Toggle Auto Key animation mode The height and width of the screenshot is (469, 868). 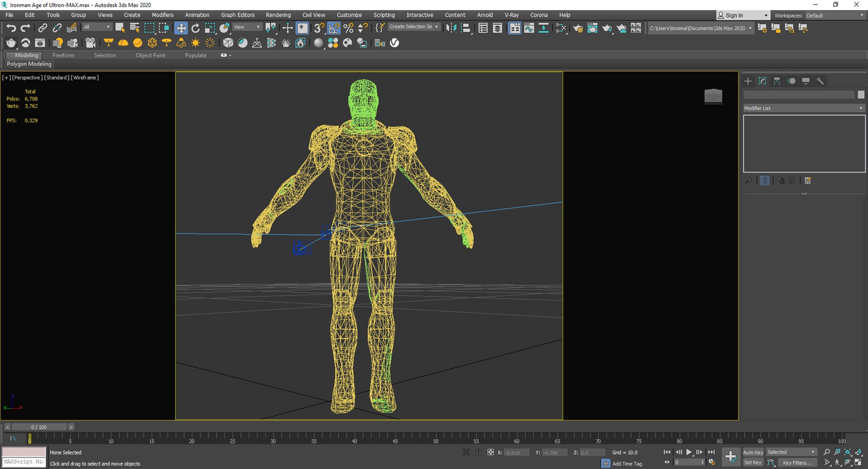tap(753, 452)
